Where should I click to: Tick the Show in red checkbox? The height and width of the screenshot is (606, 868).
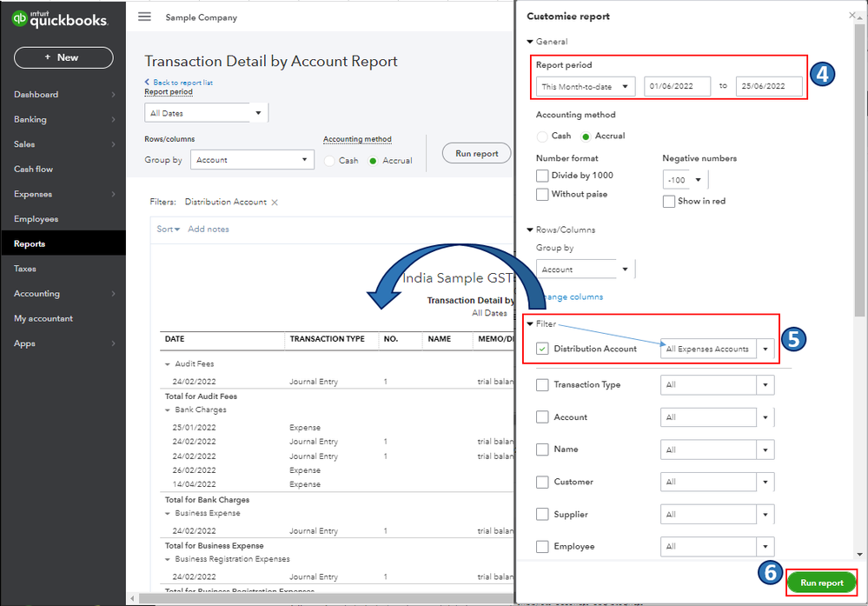(668, 202)
